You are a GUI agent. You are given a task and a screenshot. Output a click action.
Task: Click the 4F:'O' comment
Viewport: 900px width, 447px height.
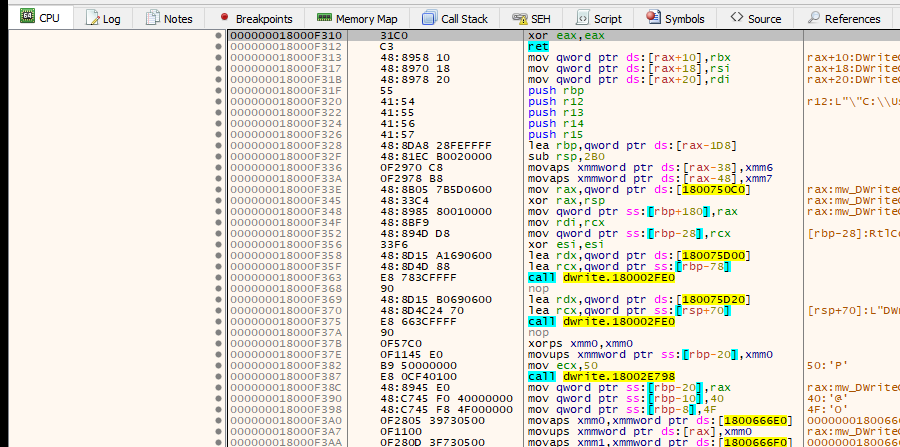(x=827, y=410)
